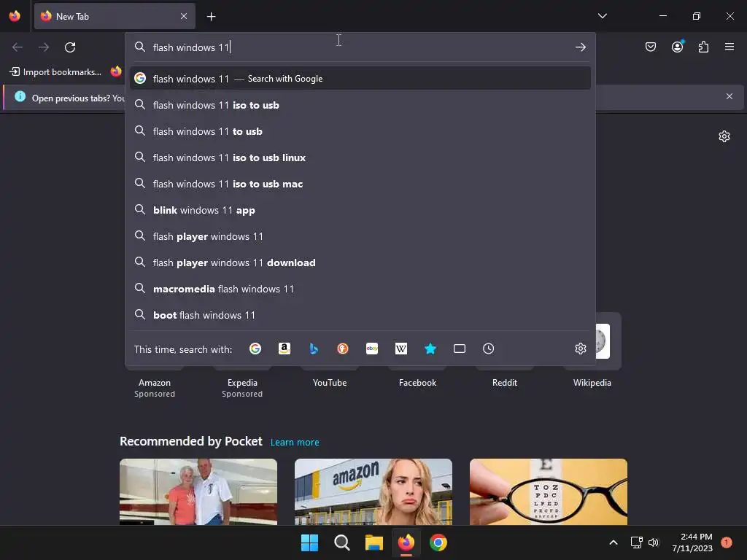Select suggestion 'flash windows 11 to usb'

coord(360,131)
